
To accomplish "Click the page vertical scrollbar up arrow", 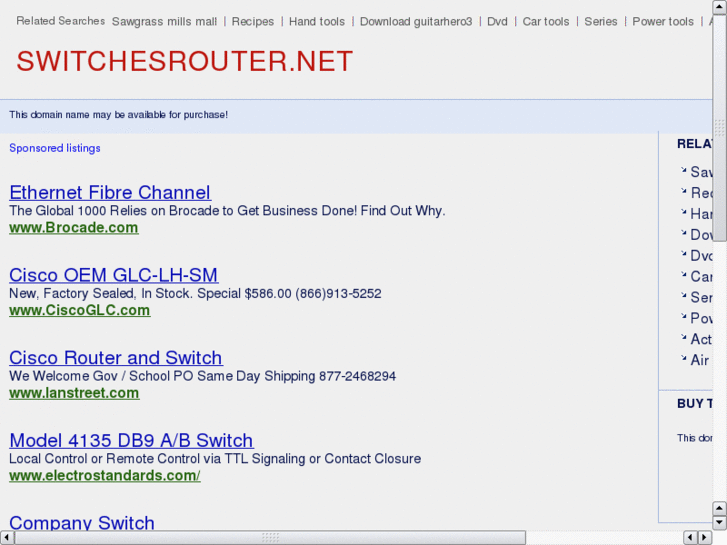I will tap(720, 7).
